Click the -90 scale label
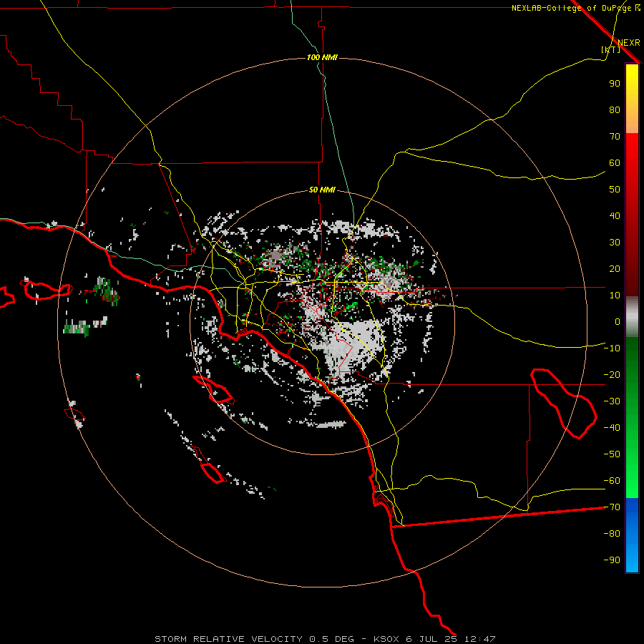Image resolution: width=644 pixels, height=644 pixels. [x=612, y=560]
